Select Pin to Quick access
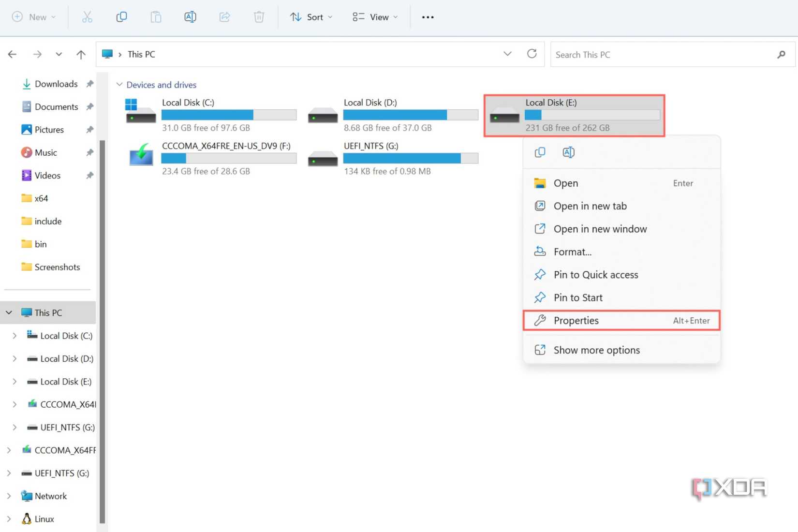Screen dimensions: 798x532 click(x=621, y=275)
